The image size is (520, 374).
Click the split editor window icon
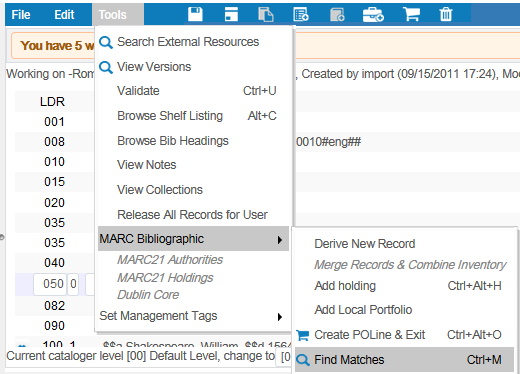pos(231,14)
